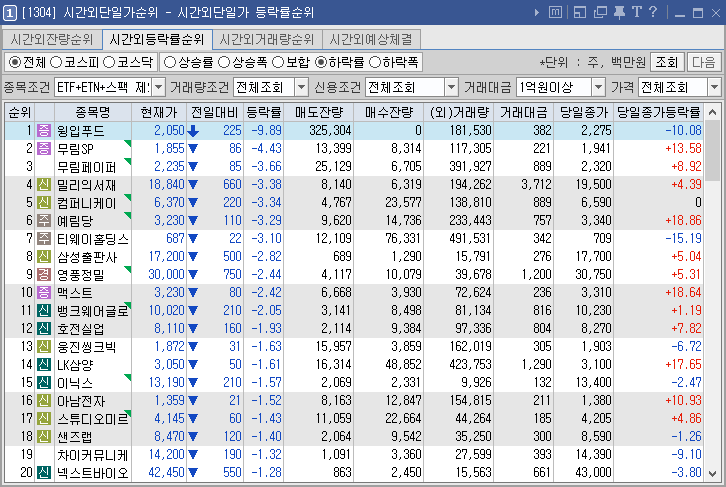Click the vertical scrollbar thumb
The height and width of the screenshot is (487, 726).
(713, 150)
